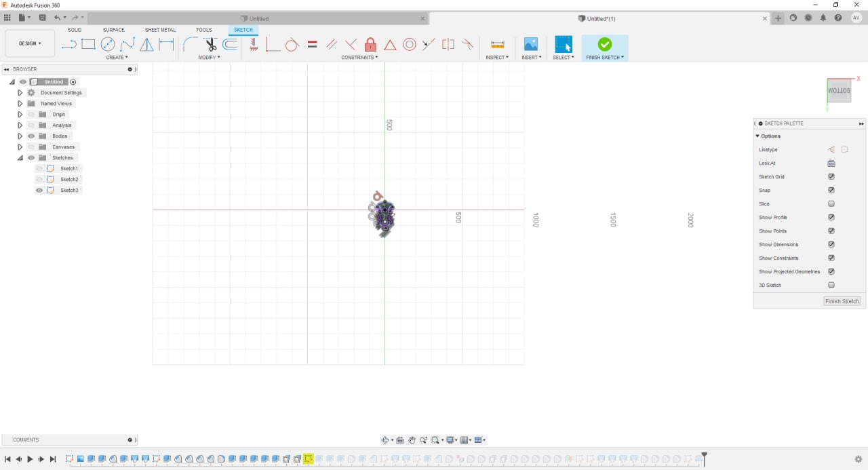Image resolution: width=868 pixels, height=470 pixels.
Task: Expand the Named Views tree node
Action: click(20, 103)
